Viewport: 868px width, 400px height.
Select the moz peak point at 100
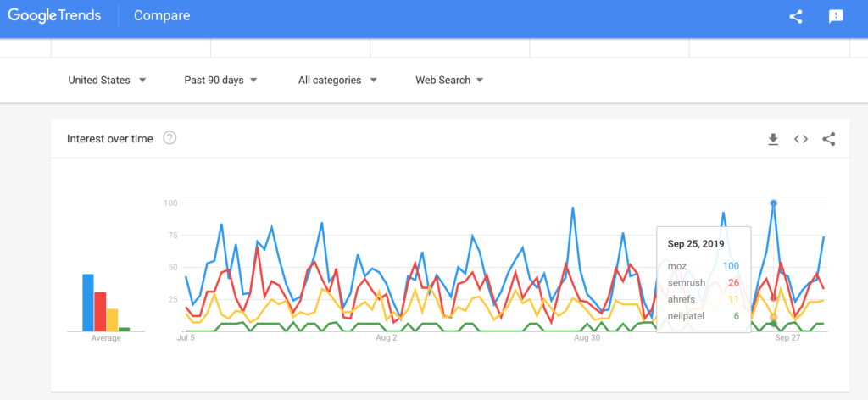773,203
